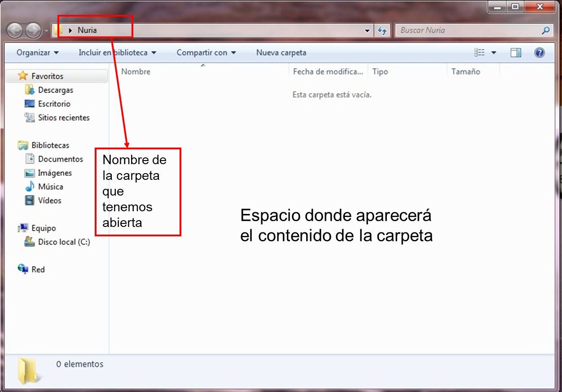This screenshot has height=392, width=562.
Task: Open the Compartir con dropdown
Action: click(x=206, y=53)
